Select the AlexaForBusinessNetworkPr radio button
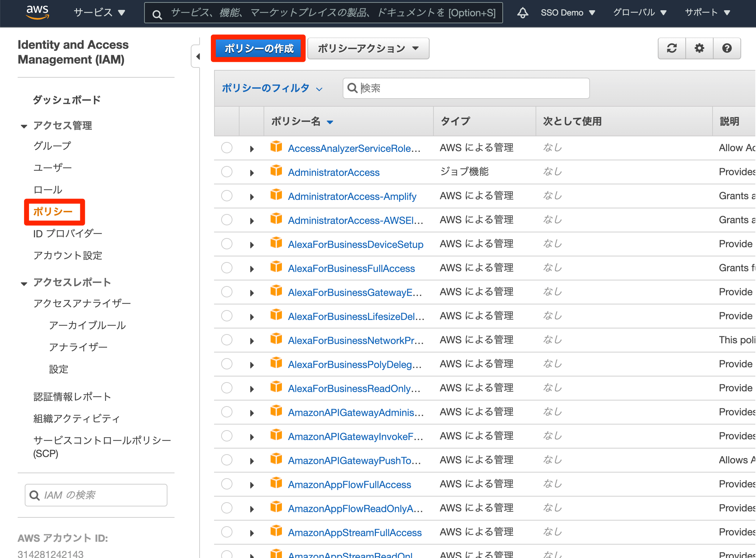This screenshot has height=558, width=756. pyautogui.click(x=227, y=340)
